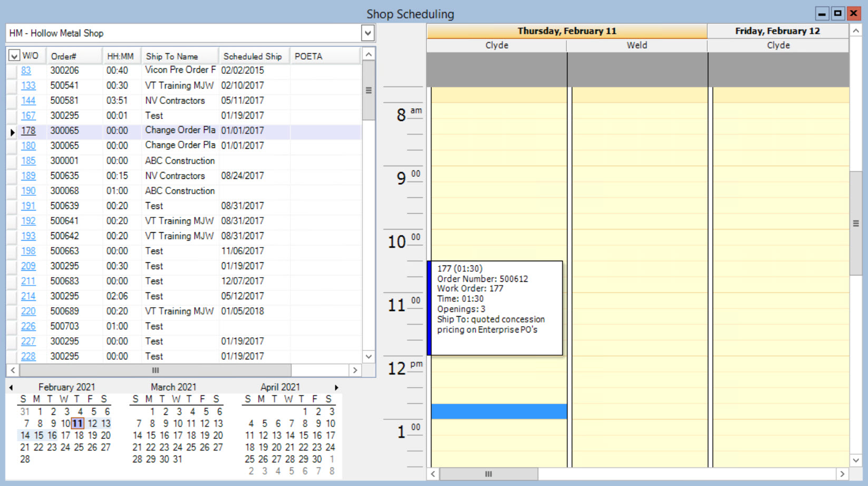This screenshot has height=486, width=868.
Task: Open work order link 193
Action: pos(28,236)
